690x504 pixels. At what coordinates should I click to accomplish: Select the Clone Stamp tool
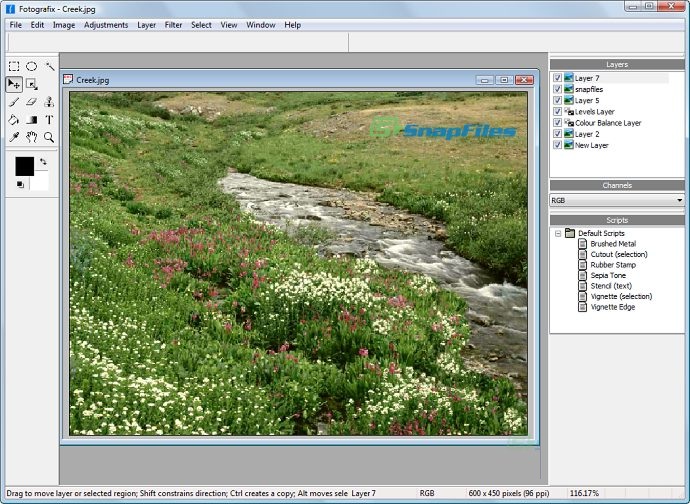49,102
